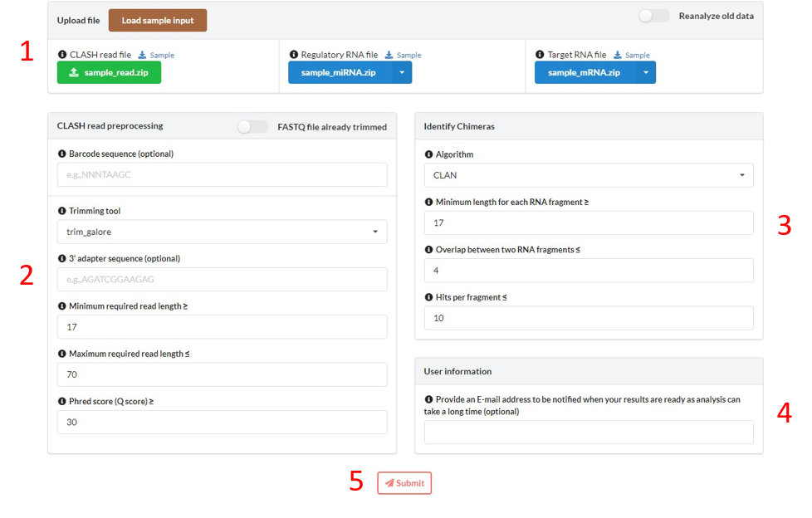Focus the E-mail address input field

(x=589, y=432)
